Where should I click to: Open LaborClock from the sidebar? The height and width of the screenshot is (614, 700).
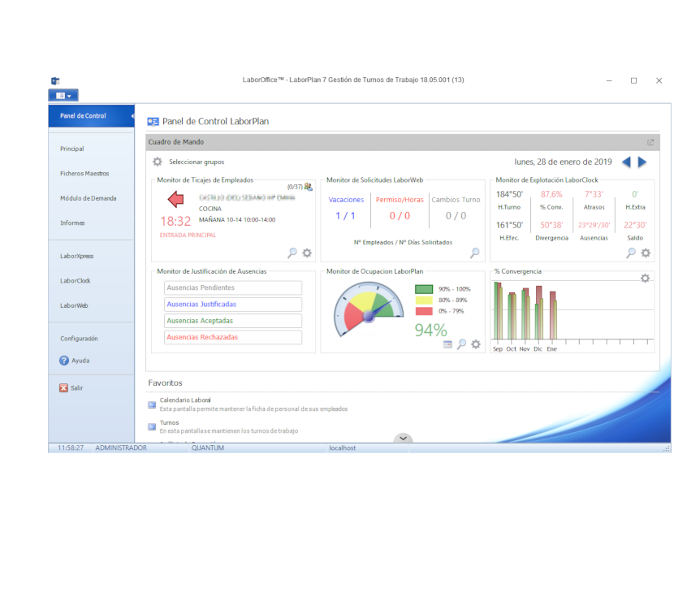click(x=75, y=281)
